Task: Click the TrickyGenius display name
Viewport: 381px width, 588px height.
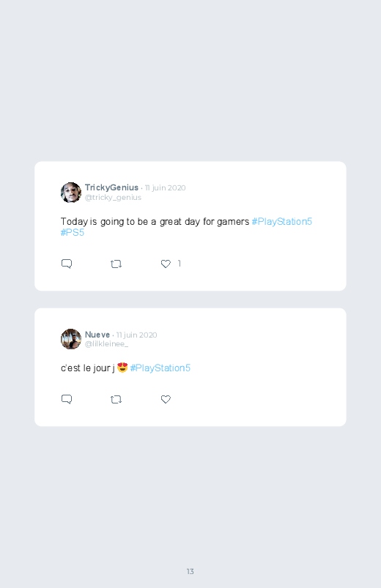Action: coord(111,187)
